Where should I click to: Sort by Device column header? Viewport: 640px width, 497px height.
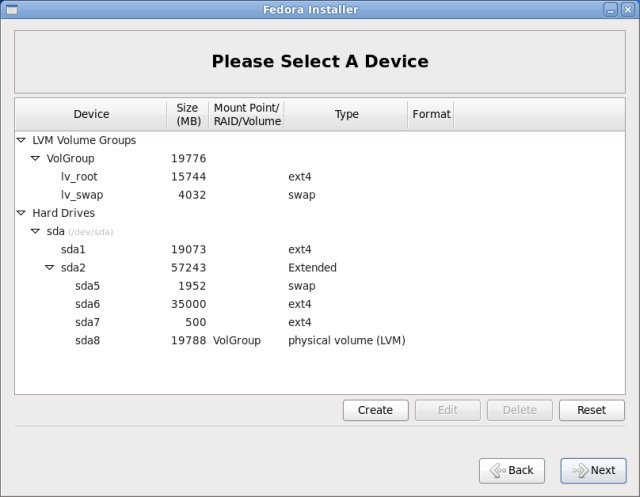pos(91,114)
